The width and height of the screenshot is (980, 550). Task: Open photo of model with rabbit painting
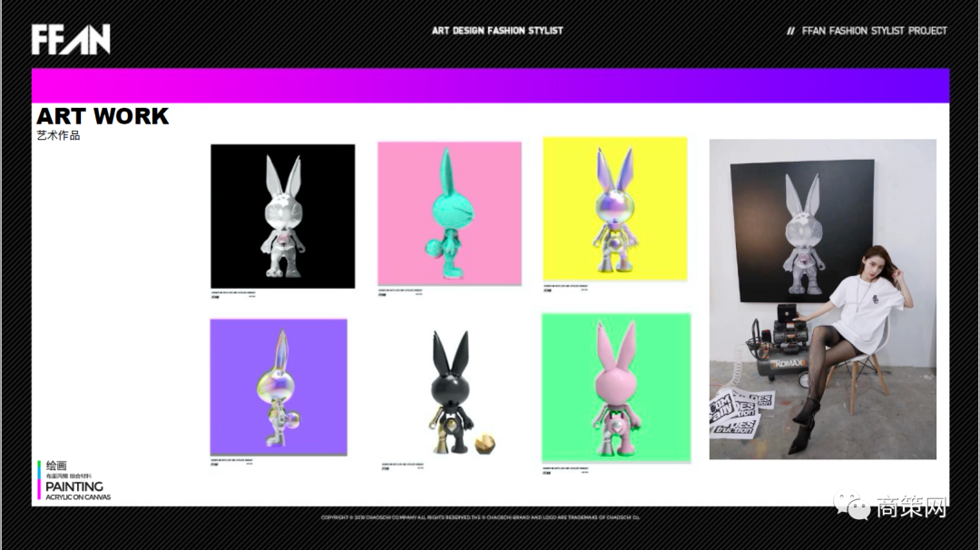(x=822, y=300)
